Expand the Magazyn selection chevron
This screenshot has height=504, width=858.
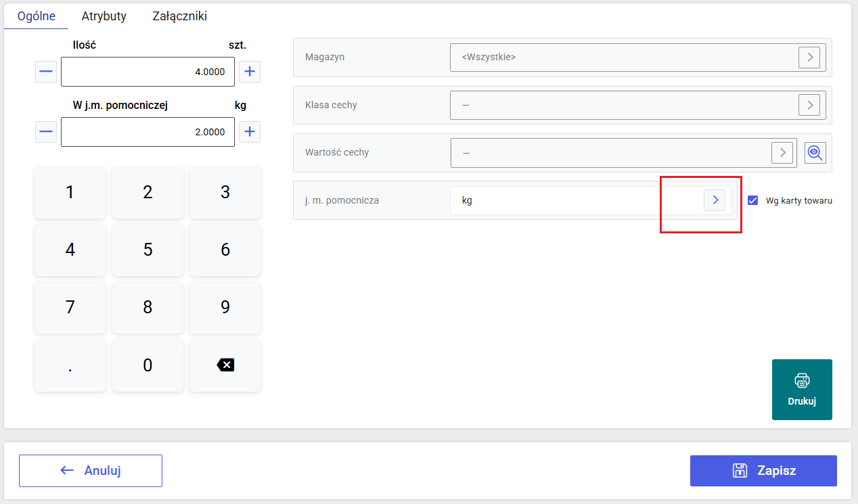click(x=809, y=58)
